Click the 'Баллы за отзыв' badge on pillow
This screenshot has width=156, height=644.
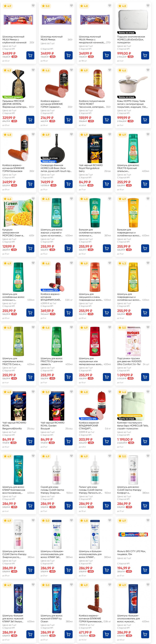pos(126,33)
